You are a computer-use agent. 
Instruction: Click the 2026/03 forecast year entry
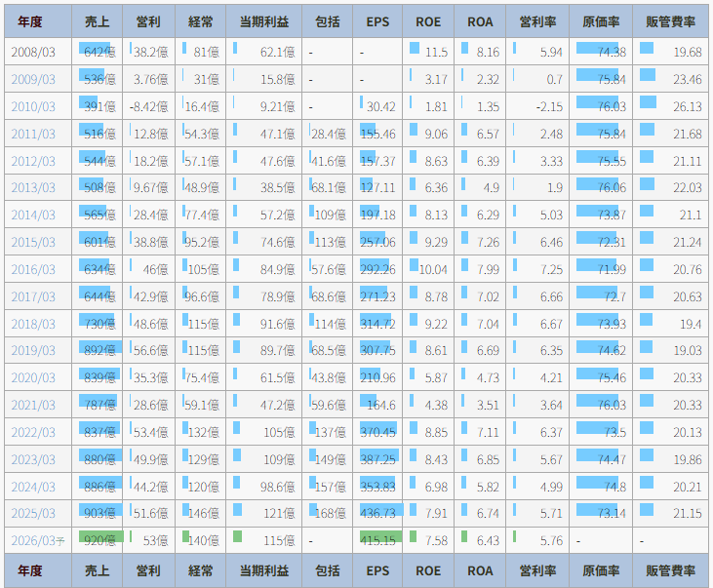[37, 540]
